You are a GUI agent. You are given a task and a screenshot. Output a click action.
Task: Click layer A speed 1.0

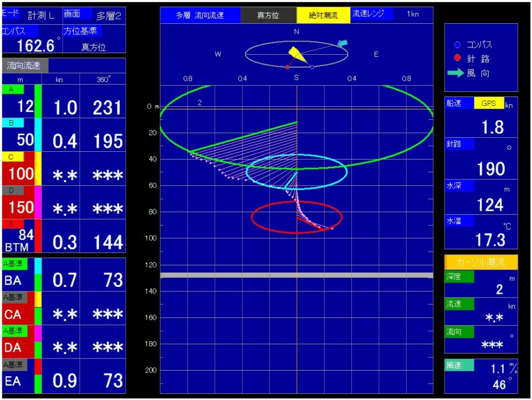(x=65, y=108)
